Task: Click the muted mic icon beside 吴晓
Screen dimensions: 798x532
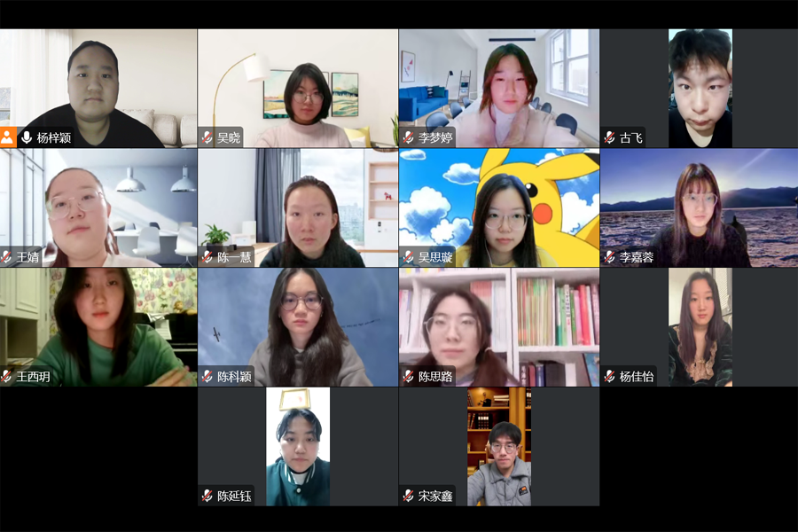Action: pos(207,137)
